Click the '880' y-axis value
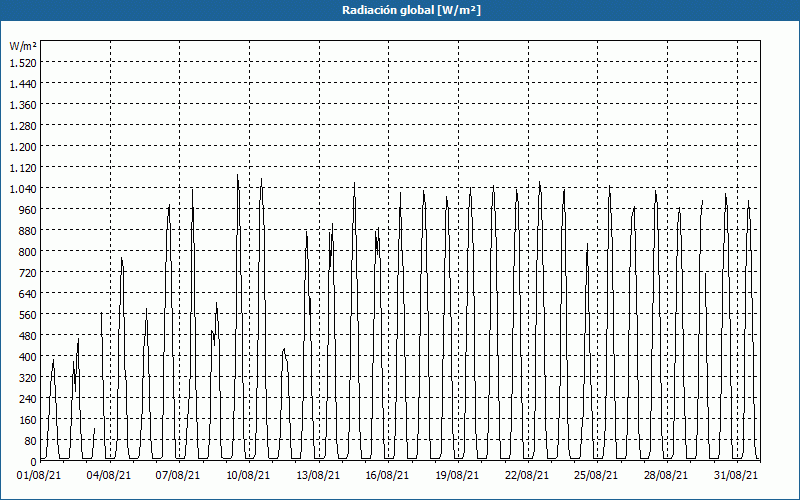Viewport: 800px width, 500px height. (28, 231)
